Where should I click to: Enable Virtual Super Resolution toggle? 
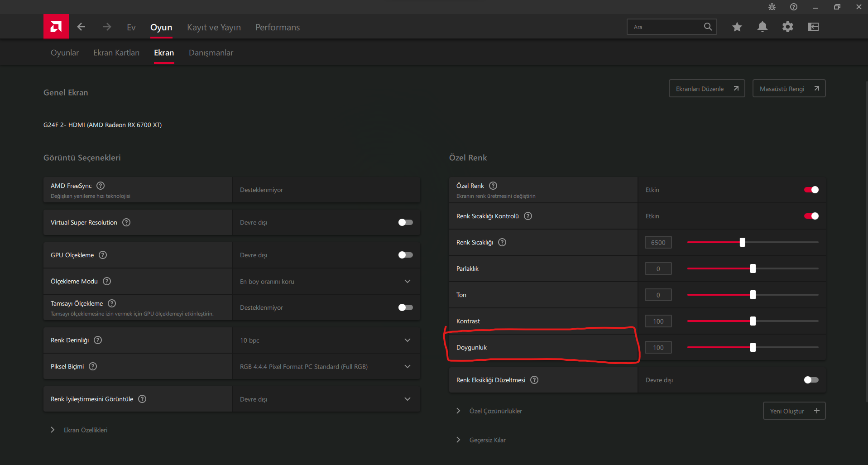click(405, 222)
